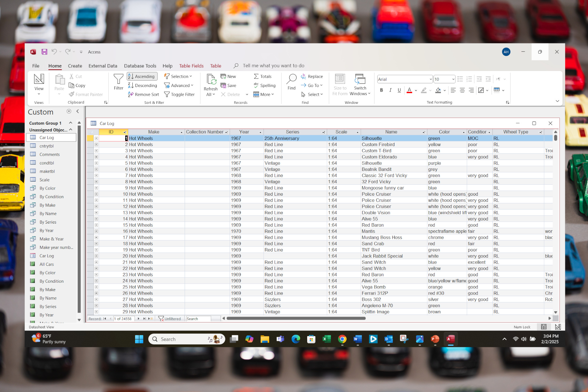Open the By Condition query in navigation pane
Viewport: 588px width, 392px height.
pos(51,197)
